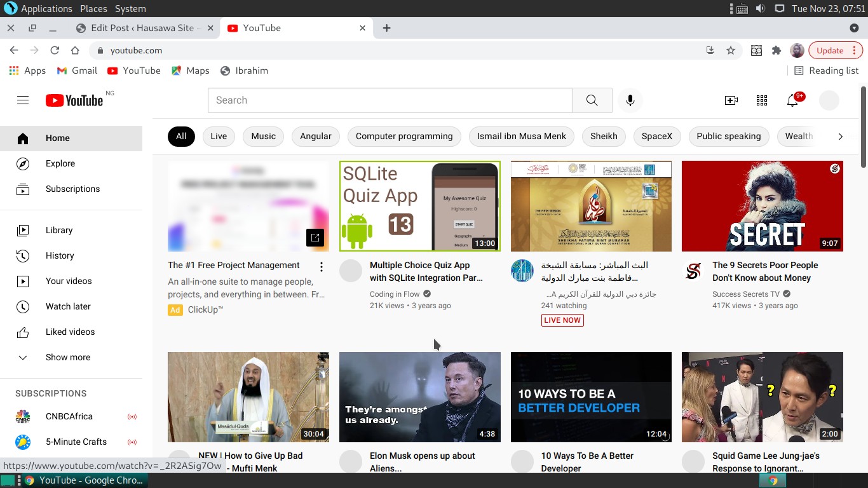868x488 pixels.
Task: Open ad options three-dot menu
Action: click(322, 266)
